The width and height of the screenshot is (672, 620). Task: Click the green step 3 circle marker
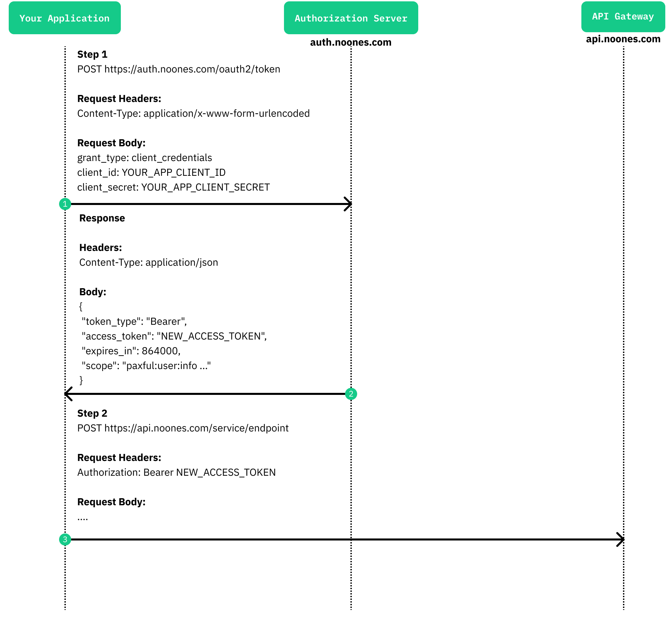(x=65, y=539)
